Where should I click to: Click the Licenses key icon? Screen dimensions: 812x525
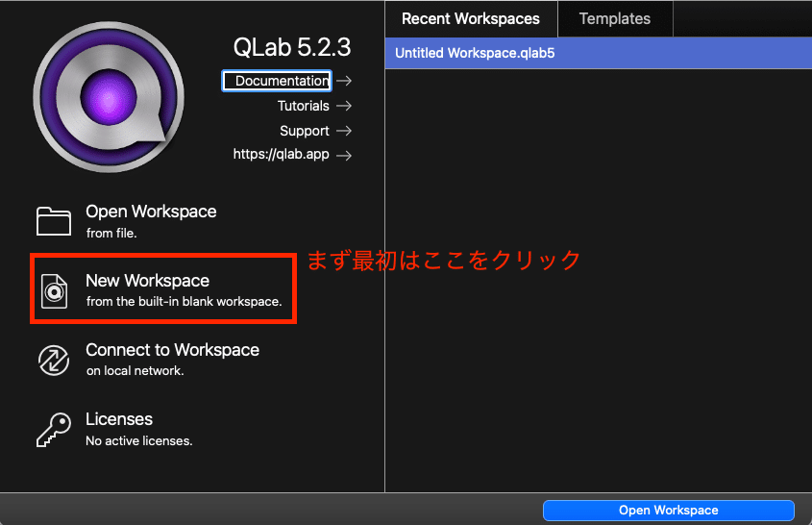(54, 430)
